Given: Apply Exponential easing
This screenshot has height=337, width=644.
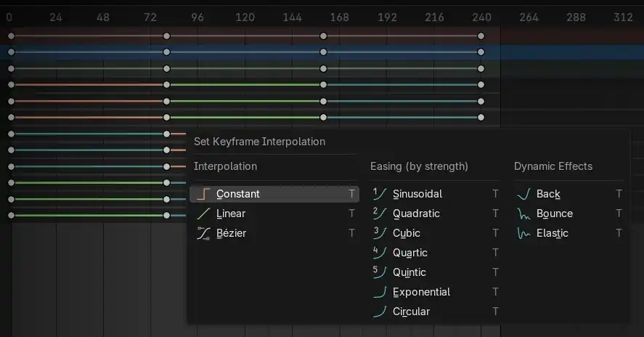Looking at the screenshot, I should pyautogui.click(x=421, y=292).
